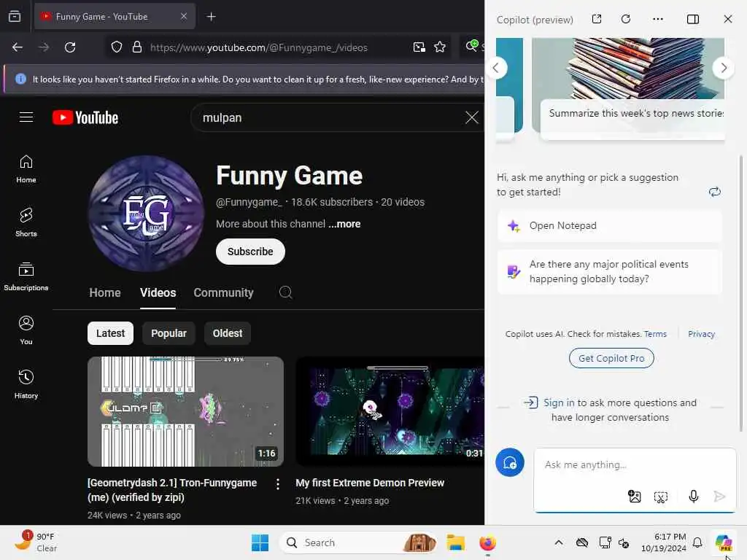Toggle Copilot from the taskbar icon

(x=723, y=542)
